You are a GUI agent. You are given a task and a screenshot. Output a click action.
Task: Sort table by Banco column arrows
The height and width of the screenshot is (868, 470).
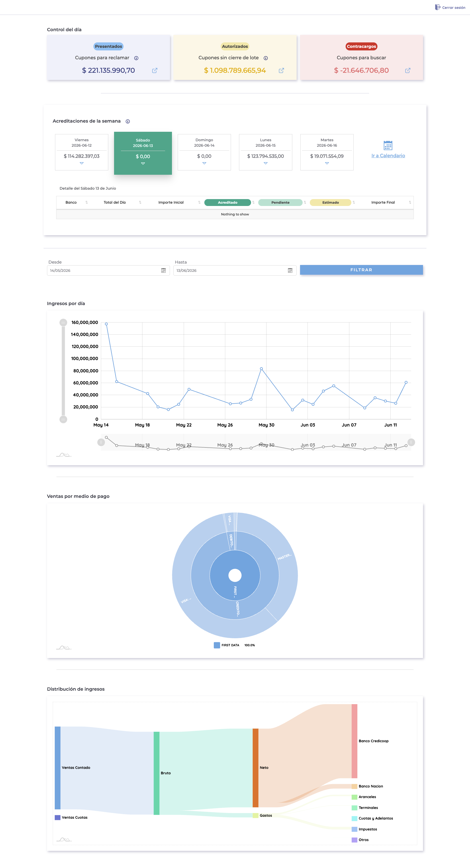pyautogui.click(x=87, y=203)
